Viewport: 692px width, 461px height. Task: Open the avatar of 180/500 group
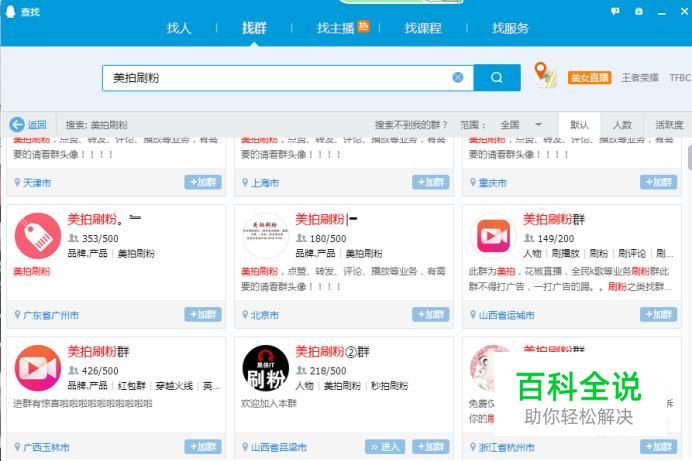(x=266, y=236)
